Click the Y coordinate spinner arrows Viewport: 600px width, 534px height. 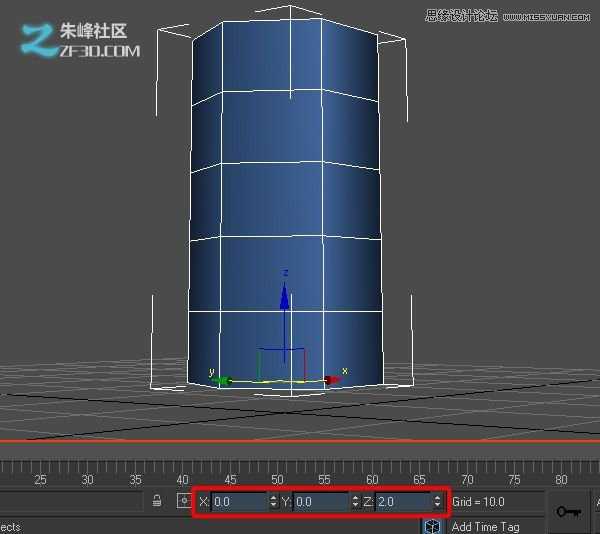click(355, 501)
